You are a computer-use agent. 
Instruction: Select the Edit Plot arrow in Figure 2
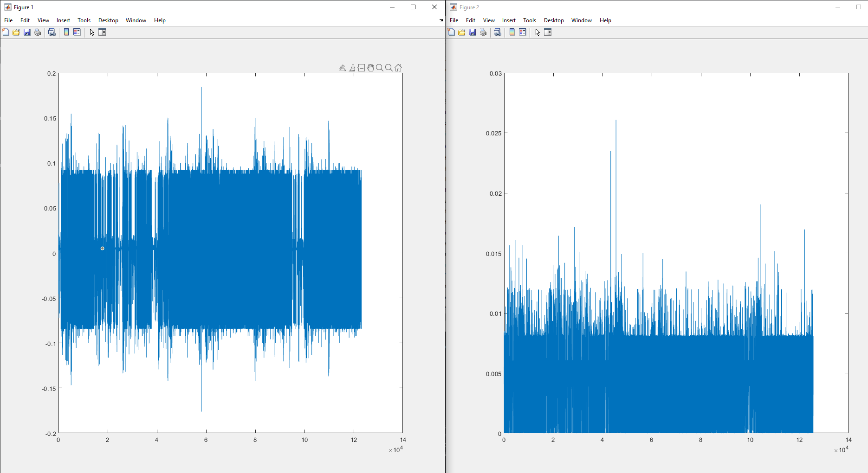click(x=538, y=32)
